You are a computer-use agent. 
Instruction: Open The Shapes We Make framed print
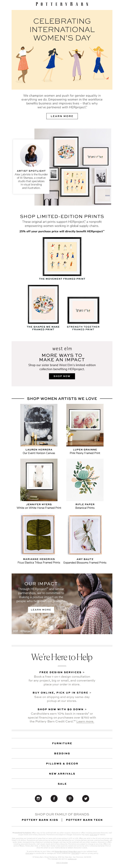(x=43, y=304)
